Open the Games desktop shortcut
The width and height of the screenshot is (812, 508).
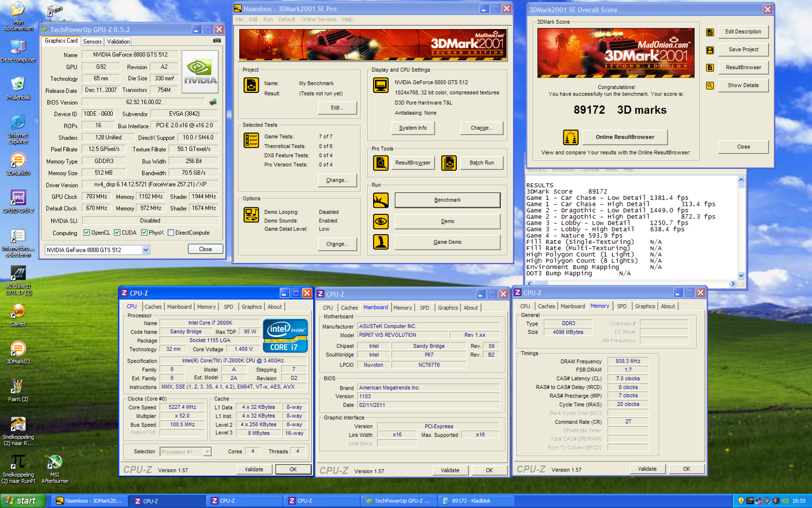click(18, 315)
